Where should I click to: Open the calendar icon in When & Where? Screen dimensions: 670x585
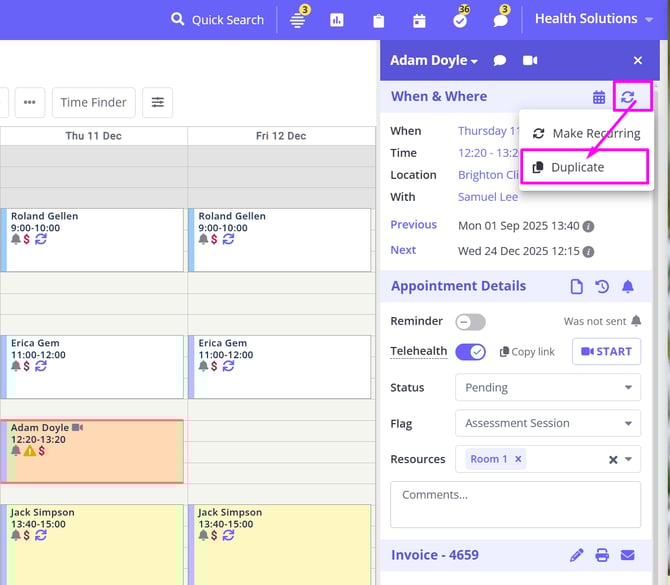point(599,97)
